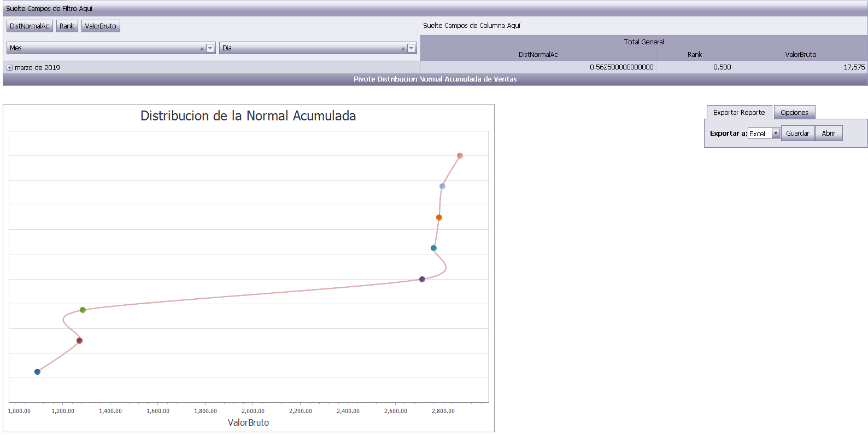Switch to the Opciones tab
Screen dimensions: 868x435
[x=794, y=113]
